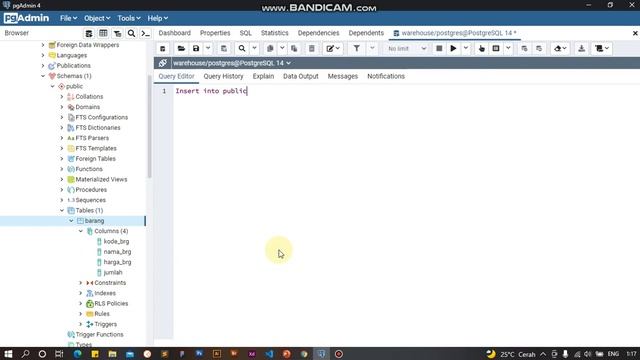
Task: Open the Tools menu
Action: pyautogui.click(x=129, y=18)
